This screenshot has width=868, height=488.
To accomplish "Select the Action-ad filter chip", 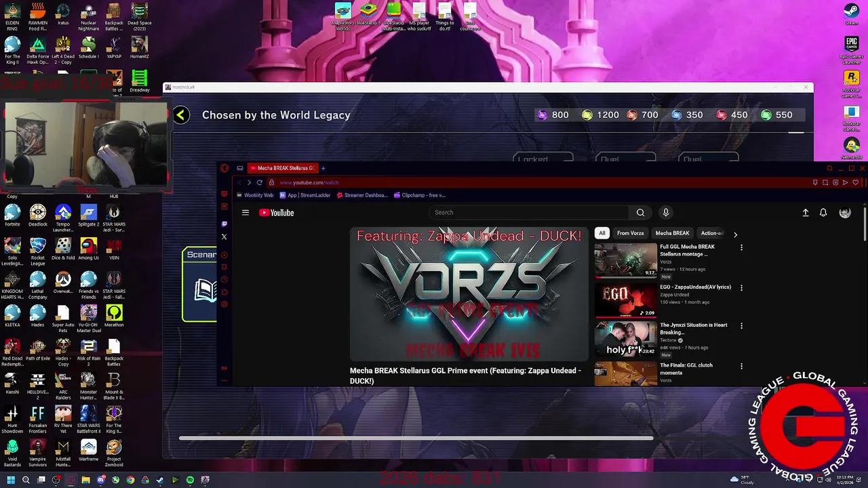I will click(x=711, y=233).
